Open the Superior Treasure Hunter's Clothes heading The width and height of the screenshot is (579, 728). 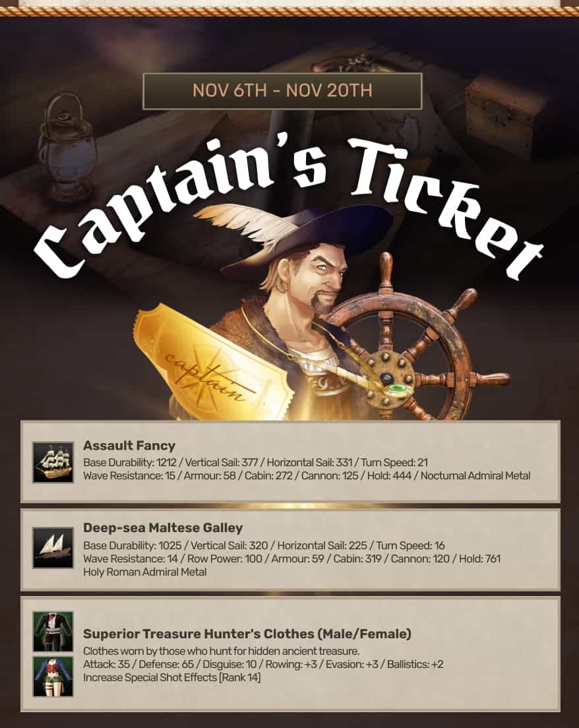pos(247,634)
